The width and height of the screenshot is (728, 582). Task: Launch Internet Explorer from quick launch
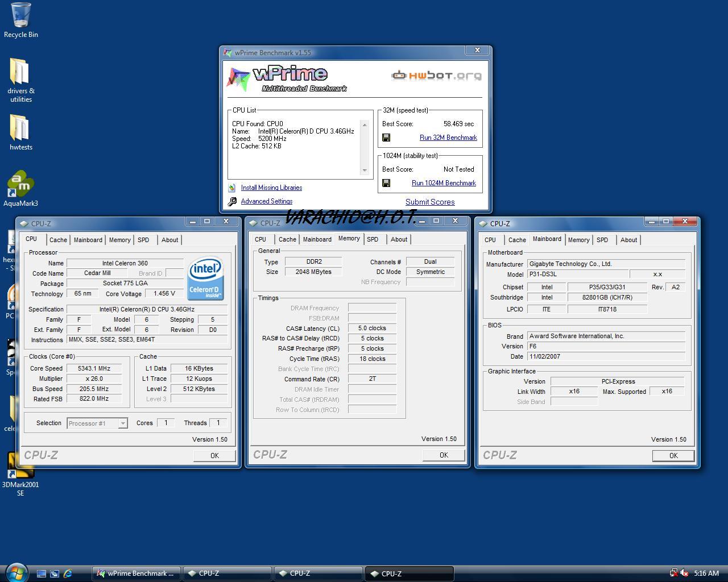[x=68, y=573]
